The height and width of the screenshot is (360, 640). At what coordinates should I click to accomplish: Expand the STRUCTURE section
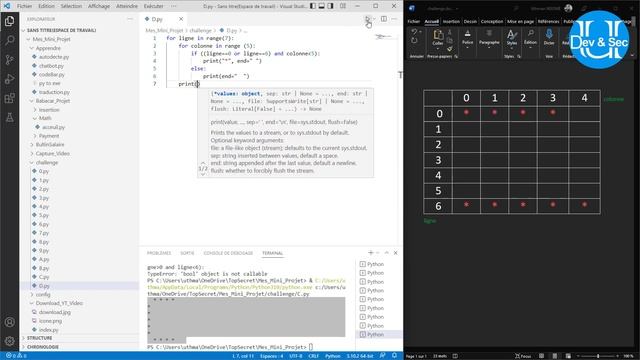[x=39, y=338]
